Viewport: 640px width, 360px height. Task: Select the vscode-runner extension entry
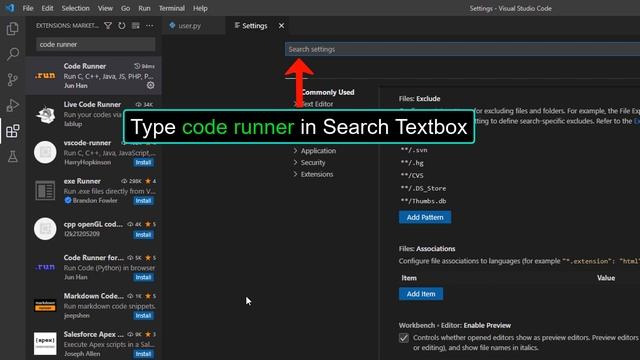[x=93, y=152]
